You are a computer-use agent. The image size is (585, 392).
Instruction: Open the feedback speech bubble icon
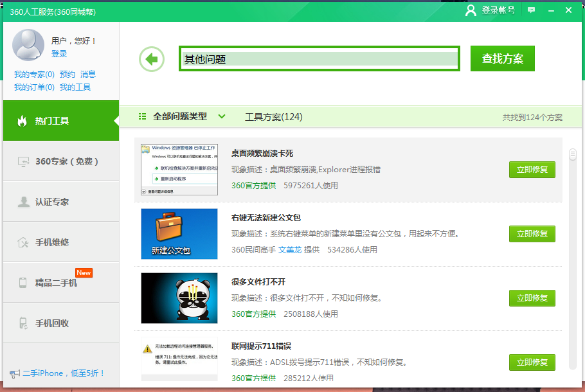pos(531,10)
